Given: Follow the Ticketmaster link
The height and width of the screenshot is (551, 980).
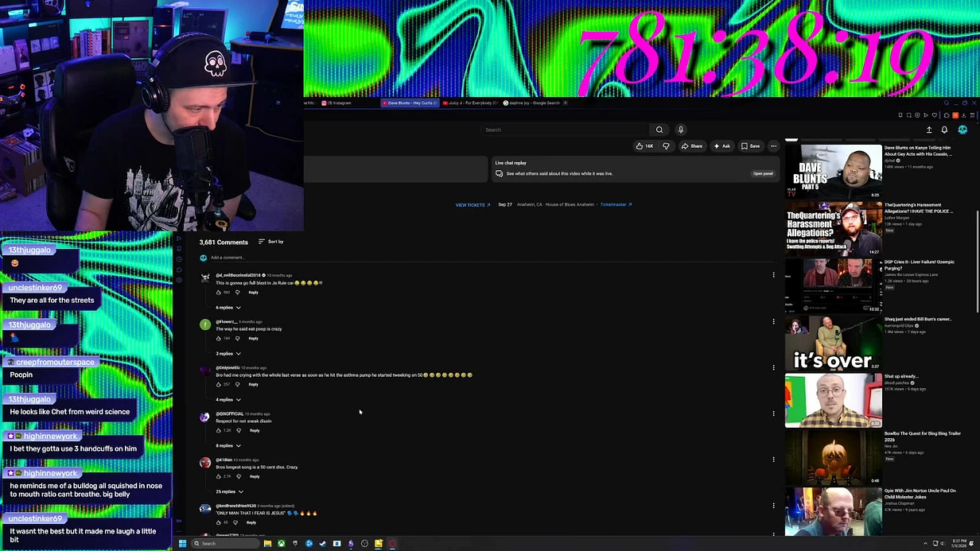Looking at the screenshot, I should click(x=616, y=204).
